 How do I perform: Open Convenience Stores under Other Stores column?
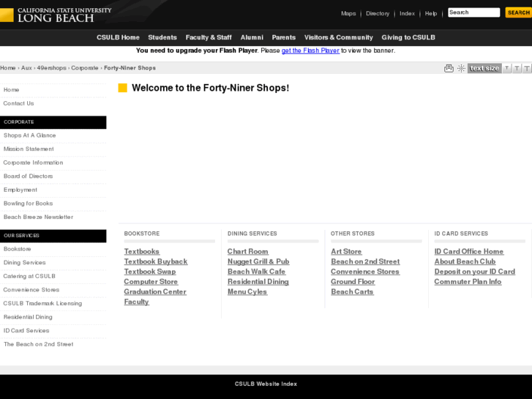tap(365, 272)
